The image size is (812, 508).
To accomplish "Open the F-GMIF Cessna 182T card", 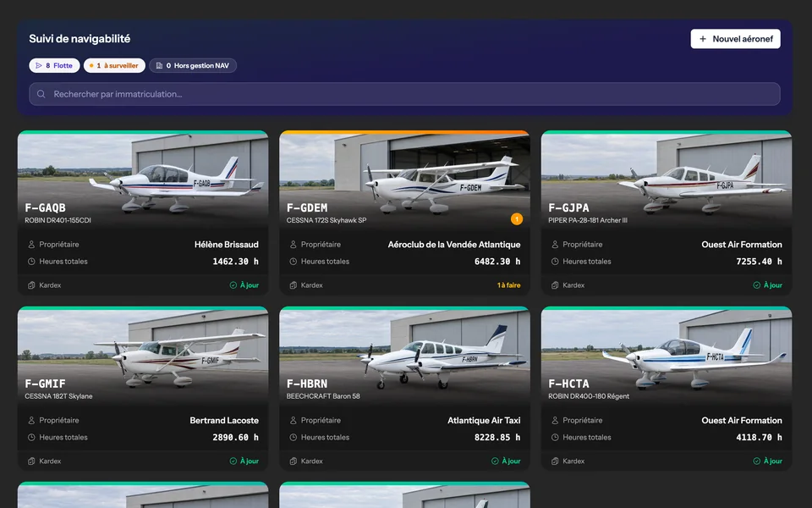I will [143, 389].
